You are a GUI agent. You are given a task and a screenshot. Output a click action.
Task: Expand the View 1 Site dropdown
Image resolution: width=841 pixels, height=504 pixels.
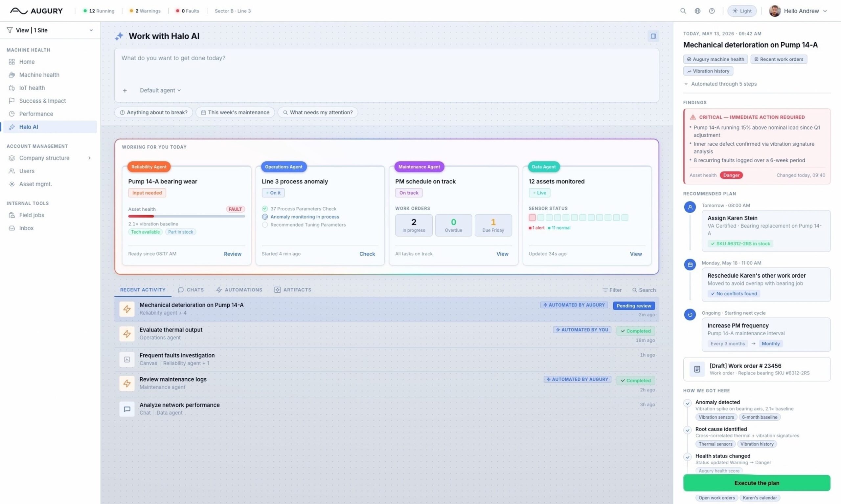pyautogui.click(x=50, y=30)
